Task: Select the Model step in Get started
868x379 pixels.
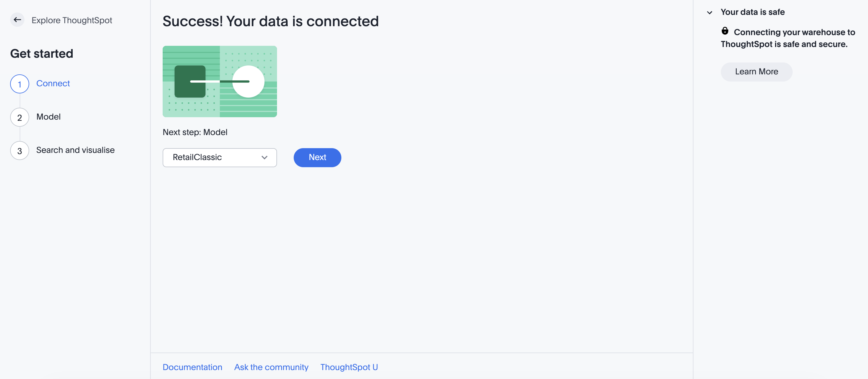Action: 48,117
